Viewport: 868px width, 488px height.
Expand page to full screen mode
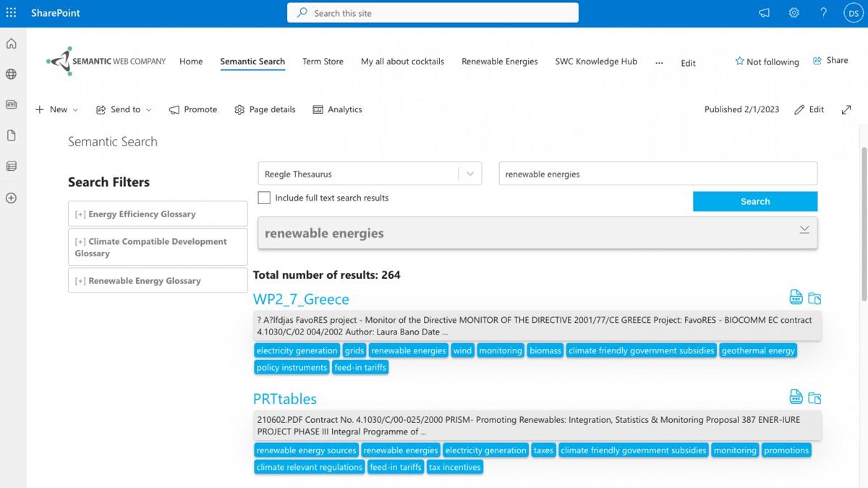[846, 109]
